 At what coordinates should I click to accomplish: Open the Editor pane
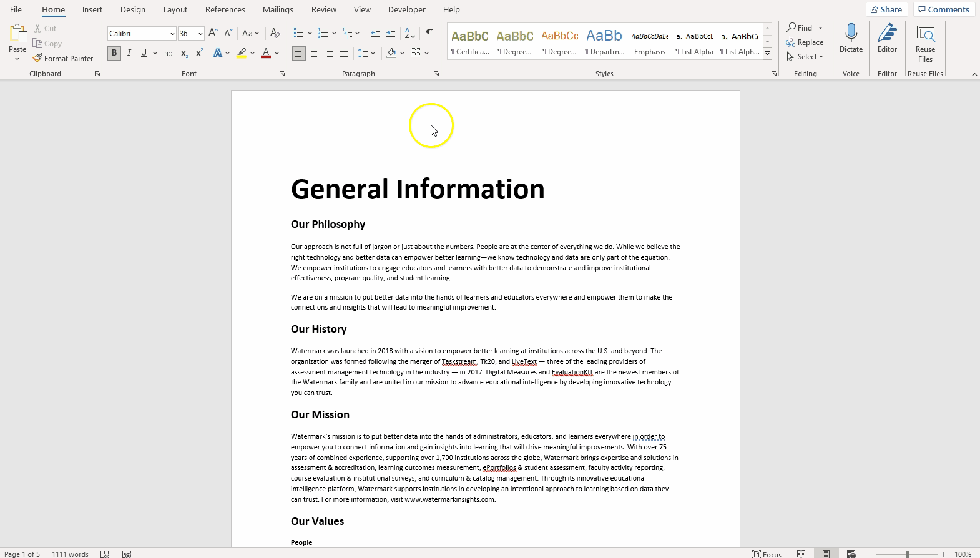(x=887, y=39)
